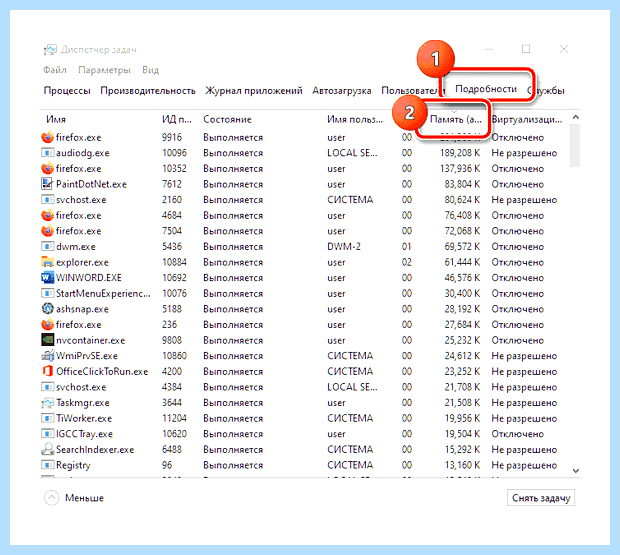
Task: Open the Файл menu
Action: pos(55,70)
